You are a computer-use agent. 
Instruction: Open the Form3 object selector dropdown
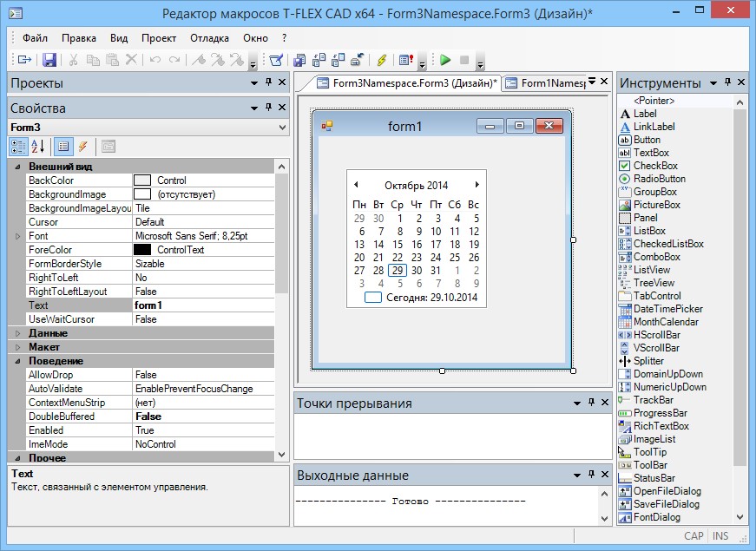282,128
